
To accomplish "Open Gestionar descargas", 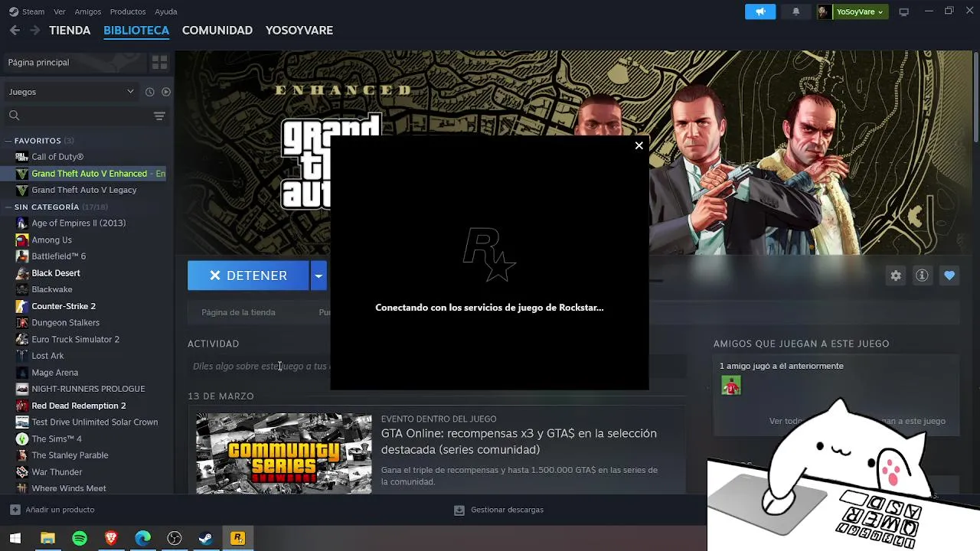I will pyautogui.click(x=498, y=510).
